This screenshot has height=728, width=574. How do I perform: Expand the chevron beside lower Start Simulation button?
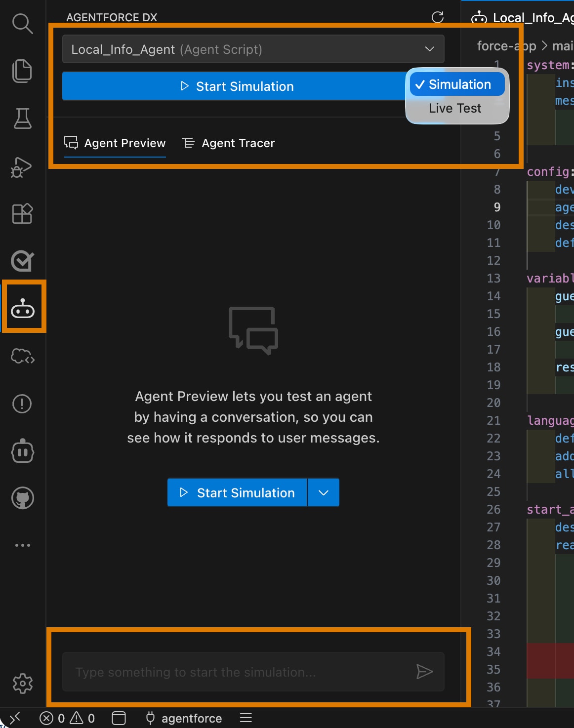tap(323, 492)
